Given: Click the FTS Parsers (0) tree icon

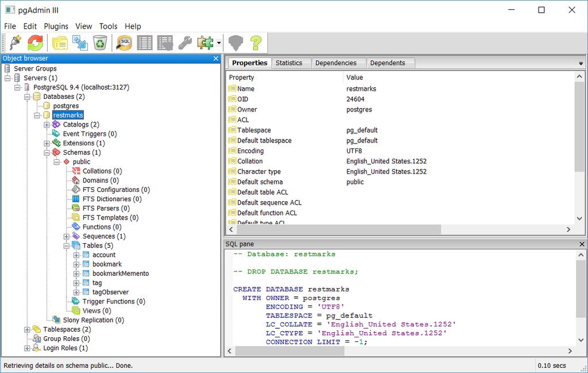Looking at the screenshot, I should pyautogui.click(x=76, y=208).
